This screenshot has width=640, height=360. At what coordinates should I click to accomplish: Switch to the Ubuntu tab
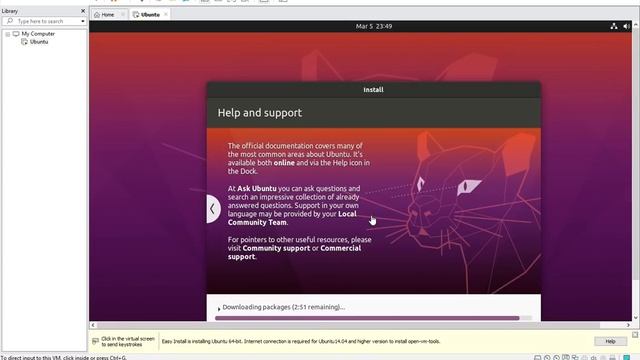[150, 15]
